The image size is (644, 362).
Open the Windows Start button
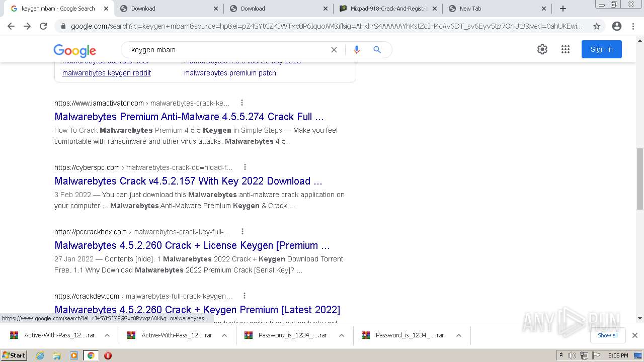pos(14,355)
